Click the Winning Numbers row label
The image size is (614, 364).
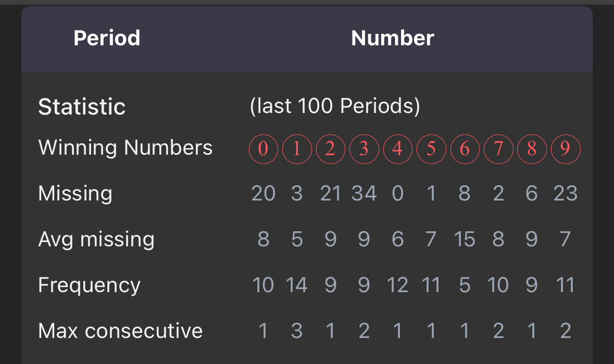126,147
